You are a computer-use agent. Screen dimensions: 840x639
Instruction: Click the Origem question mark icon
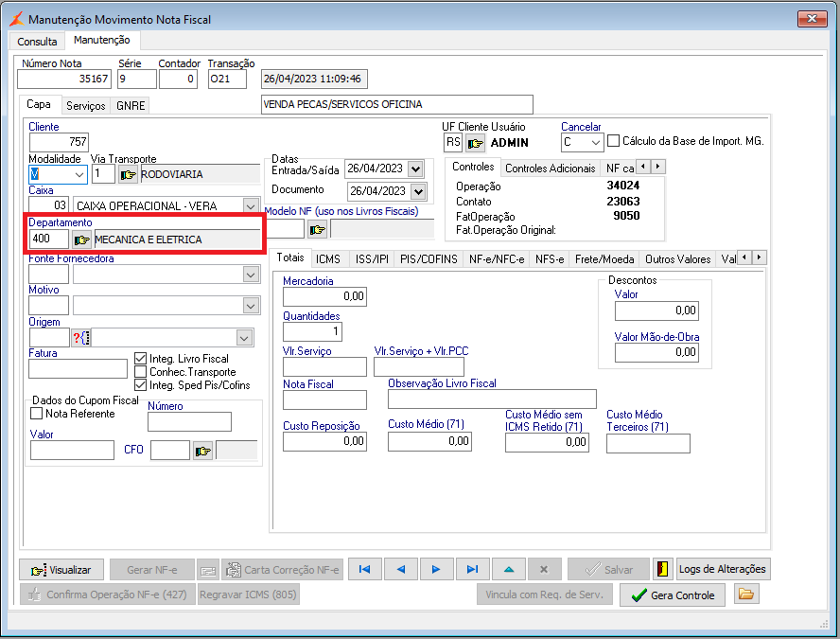coord(79,338)
